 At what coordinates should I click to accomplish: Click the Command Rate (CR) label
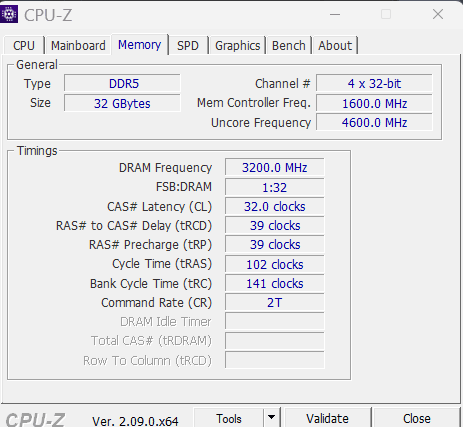[x=157, y=303]
